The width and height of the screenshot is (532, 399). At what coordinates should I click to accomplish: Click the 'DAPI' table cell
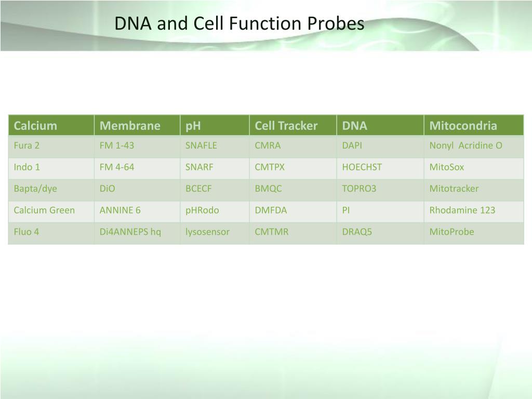(380, 147)
